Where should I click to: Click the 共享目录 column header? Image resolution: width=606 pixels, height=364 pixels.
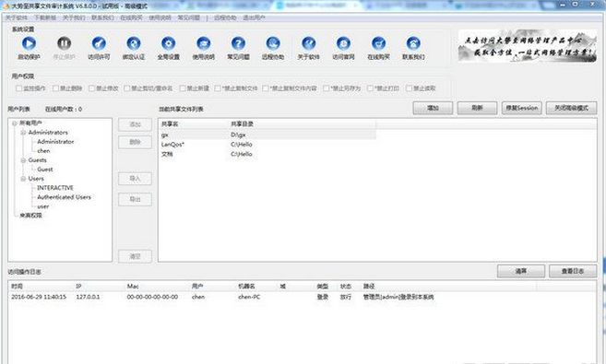pyautogui.click(x=302, y=124)
